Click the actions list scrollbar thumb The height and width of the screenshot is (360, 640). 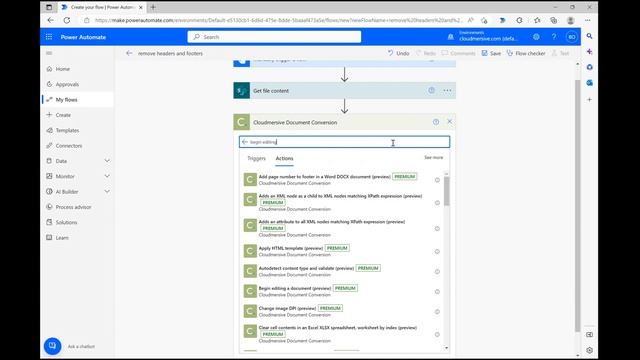[447, 191]
